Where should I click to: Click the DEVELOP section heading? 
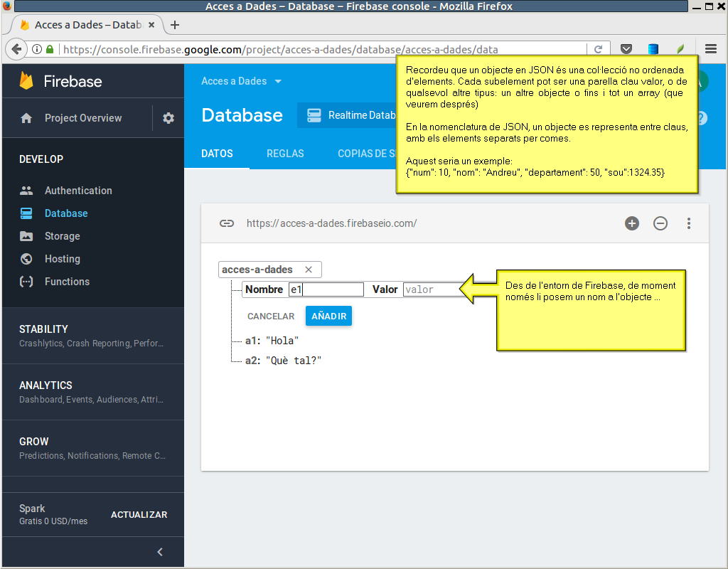tap(41, 159)
